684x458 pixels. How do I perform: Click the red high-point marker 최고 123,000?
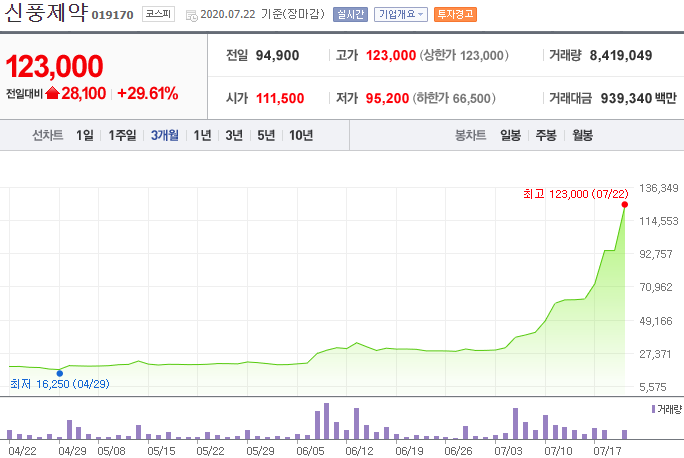pyautogui.click(x=625, y=205)
